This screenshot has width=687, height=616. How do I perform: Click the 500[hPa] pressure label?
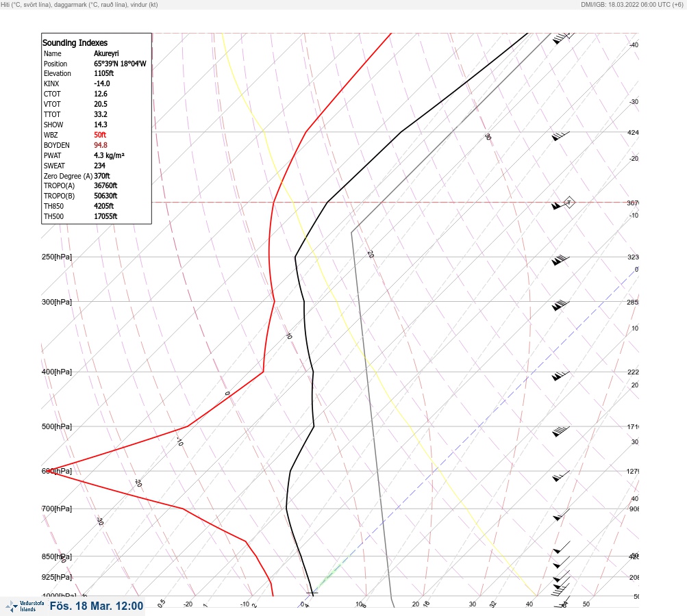pos(57,426)
